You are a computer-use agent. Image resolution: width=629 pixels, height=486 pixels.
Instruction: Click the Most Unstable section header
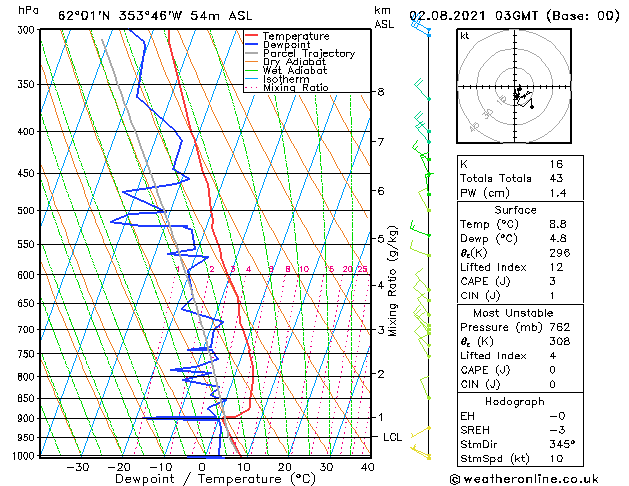tap(513, 313)
